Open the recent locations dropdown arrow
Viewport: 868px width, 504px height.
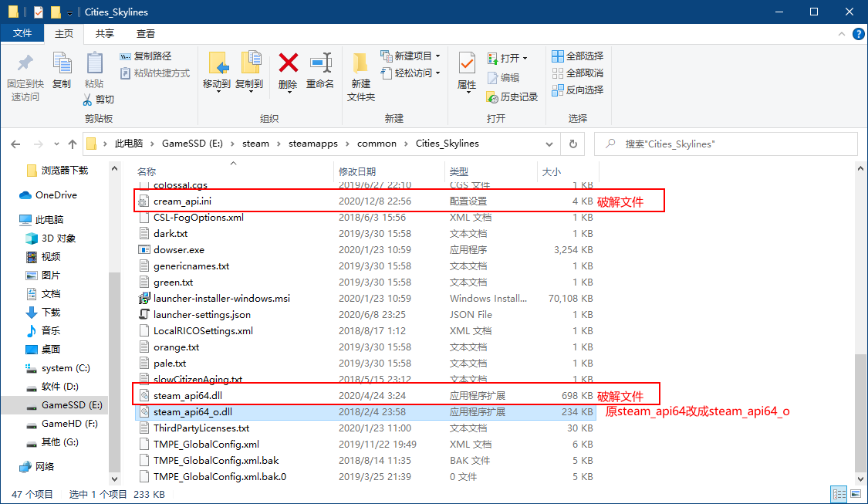point(56,144)
